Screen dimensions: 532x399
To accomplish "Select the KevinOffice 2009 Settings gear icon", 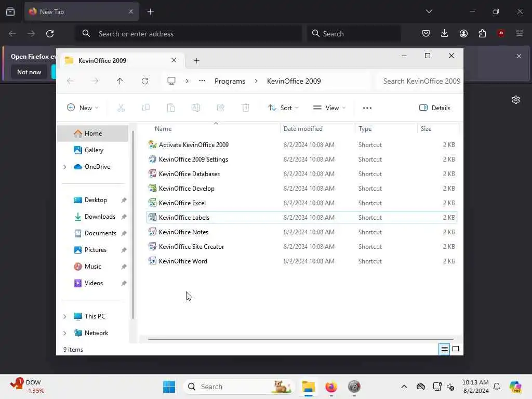I will click(152, 159).
